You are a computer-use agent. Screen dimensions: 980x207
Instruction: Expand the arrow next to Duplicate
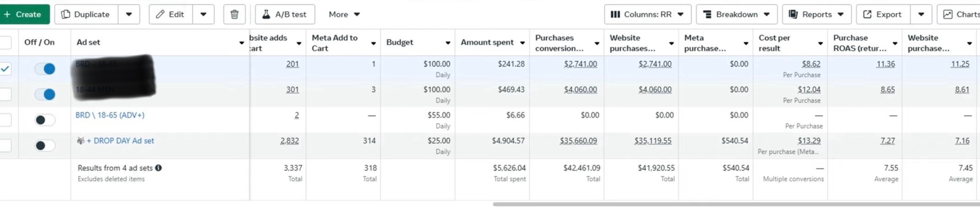[129, 14]
